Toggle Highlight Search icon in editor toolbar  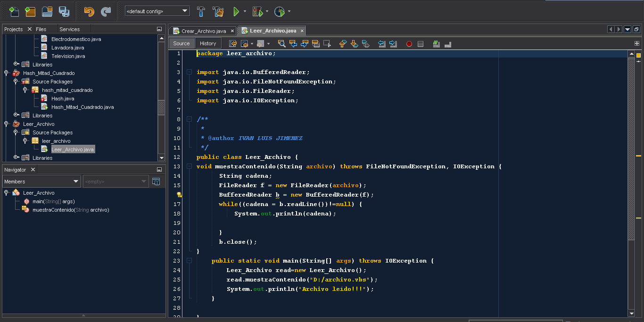pyautogui.click(x=315, y=44)
